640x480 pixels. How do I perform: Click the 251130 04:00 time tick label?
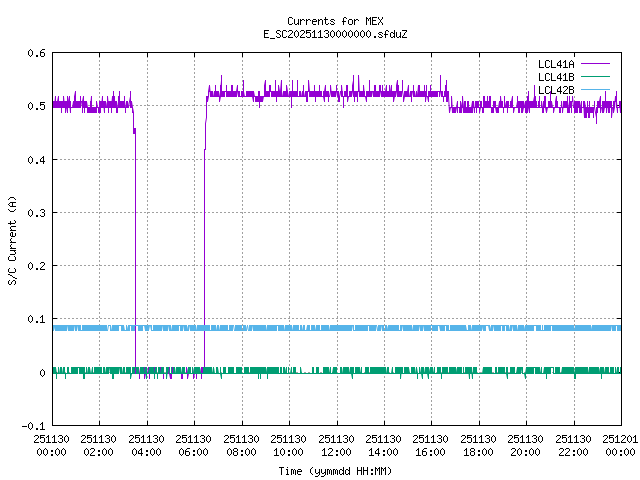click(x=146, y=445)
